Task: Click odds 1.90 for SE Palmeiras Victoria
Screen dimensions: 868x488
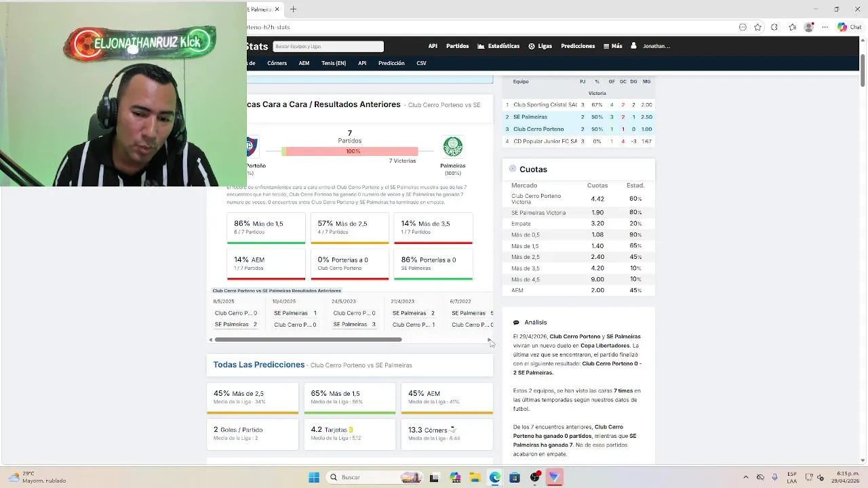Action: (597, 212)
